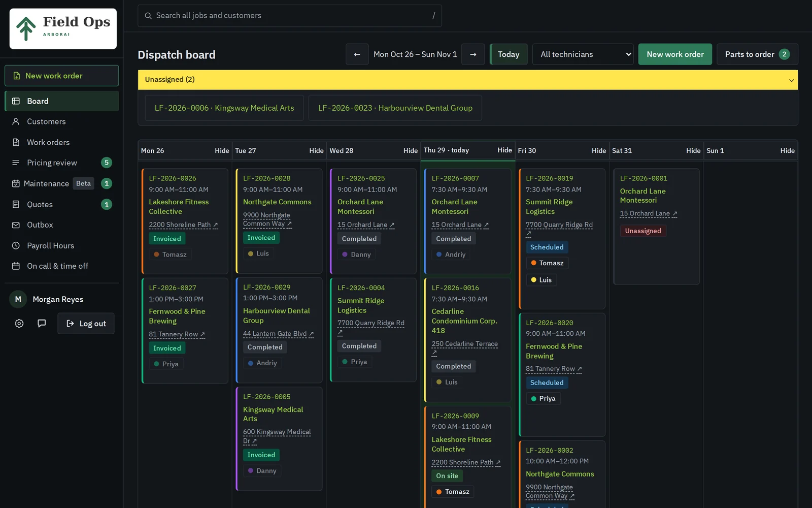
Task: Hide the Fri 30 column
Action: (x=599, y=150)
